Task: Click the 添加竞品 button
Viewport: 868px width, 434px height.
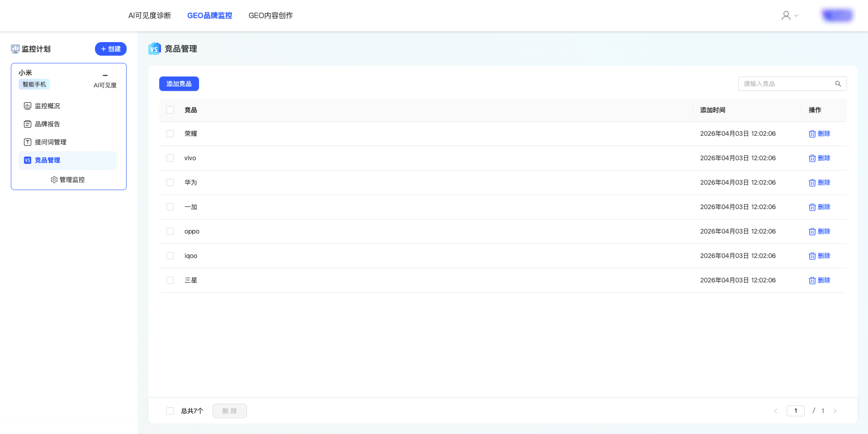Action: (179, 84)
